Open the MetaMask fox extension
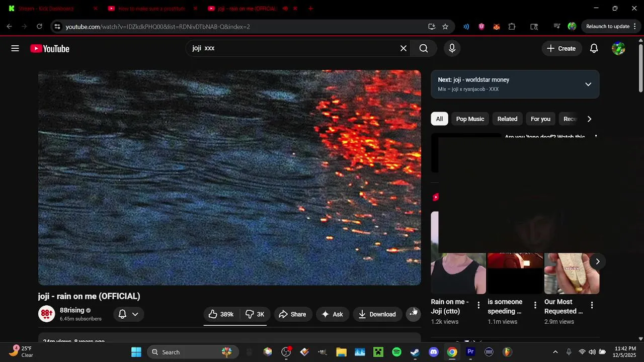Screen dimensions: 644x362 pyautogui.click(x=497, y=26)
